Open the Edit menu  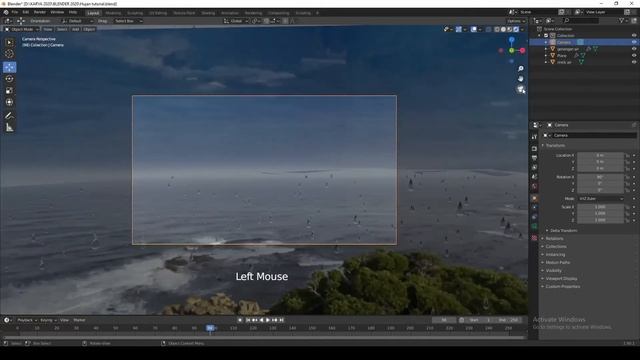(x=26, y=12)
